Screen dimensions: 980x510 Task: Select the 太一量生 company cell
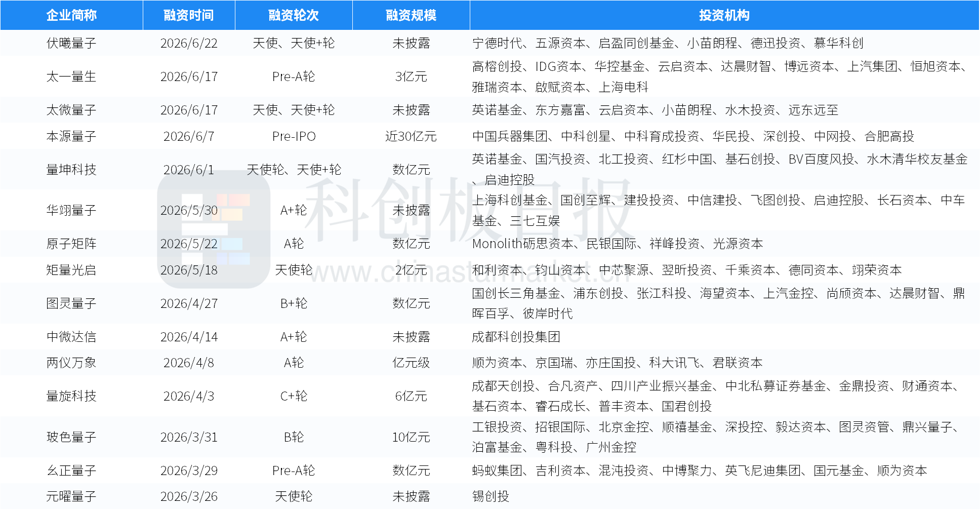point(71,76)
